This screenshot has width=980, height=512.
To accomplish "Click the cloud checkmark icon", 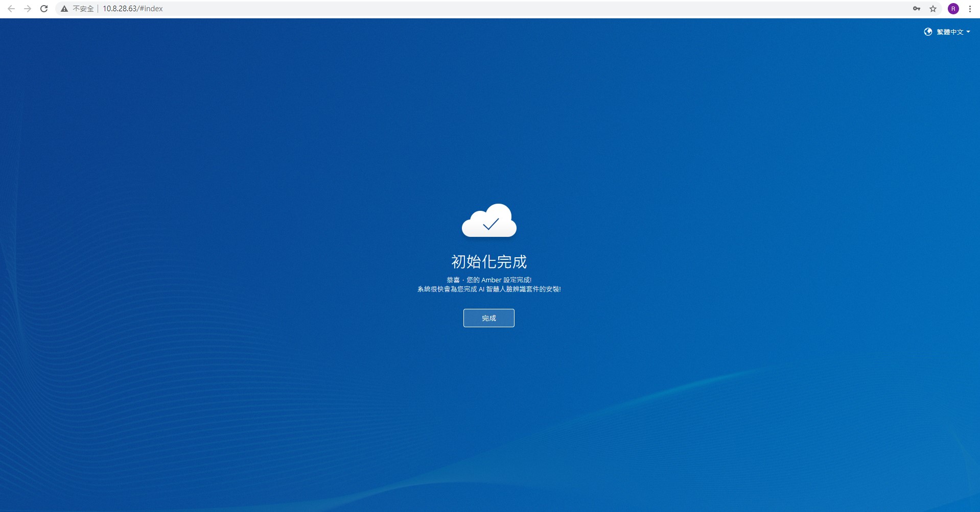I will [489, 221].
